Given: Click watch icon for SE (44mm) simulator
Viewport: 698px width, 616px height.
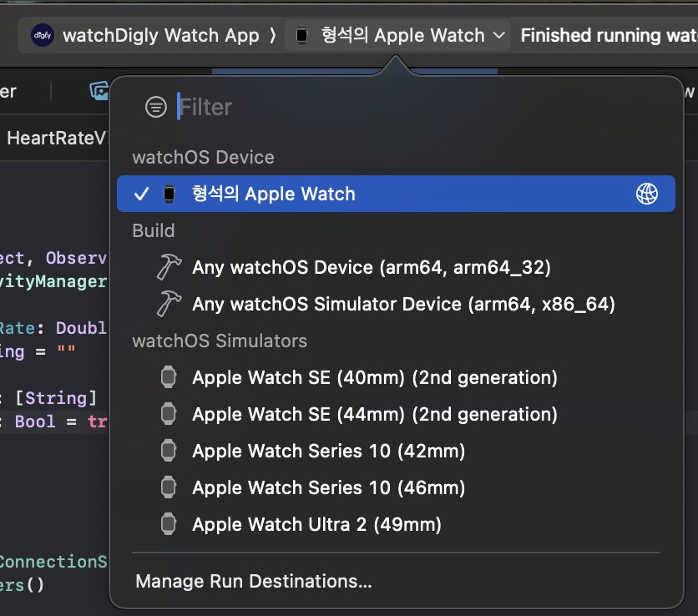Looking at the screenshot, I should pos(169,413).
